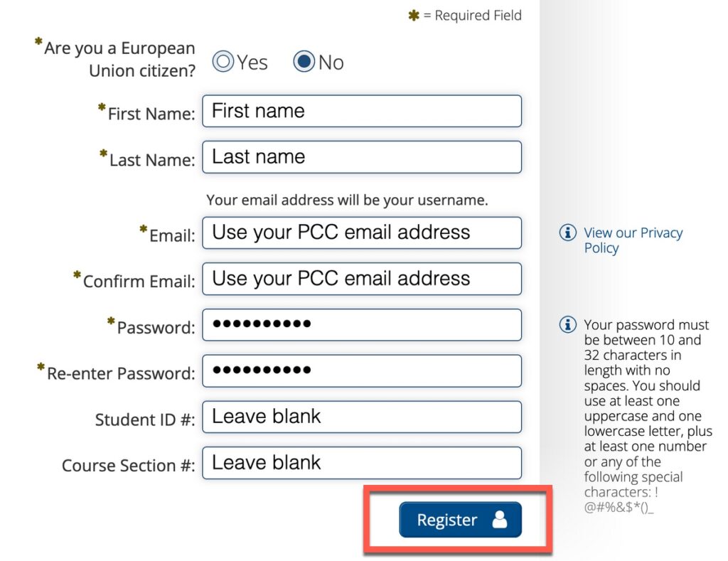Viewport: 728px width, 561px height.
Task: Click the First Name label
Action: click(x=151, y=114)
